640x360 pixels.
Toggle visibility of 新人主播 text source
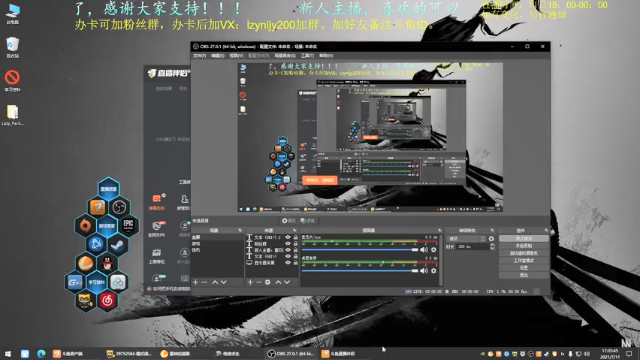click(x=288, y=250)
